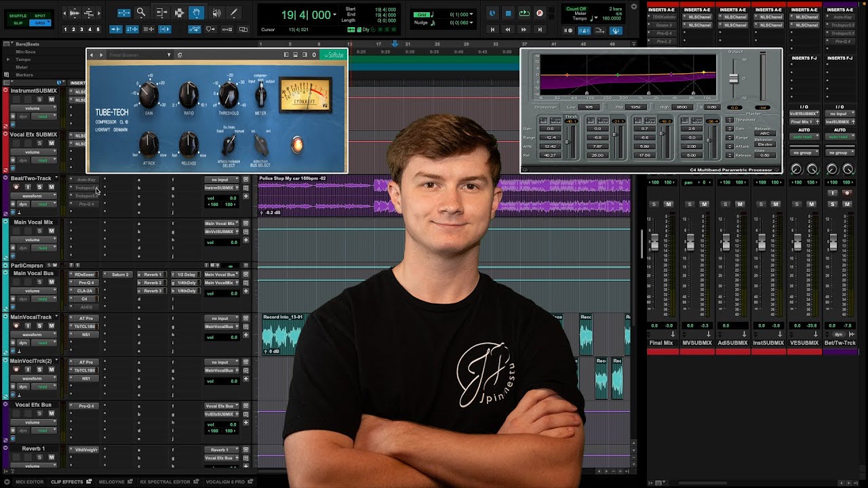Open main counter timescale dropdown arrow
868x488 pixels.
point(334,14)
